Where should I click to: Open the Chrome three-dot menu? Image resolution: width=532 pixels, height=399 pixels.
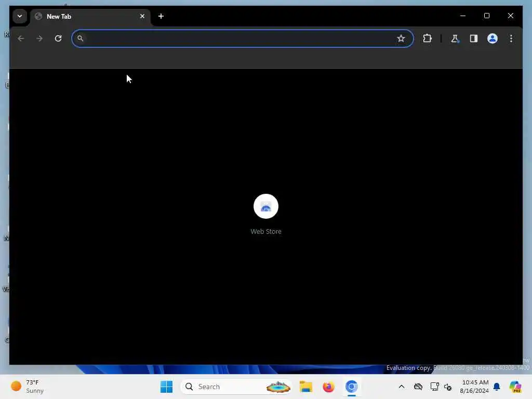click(511, 38)
